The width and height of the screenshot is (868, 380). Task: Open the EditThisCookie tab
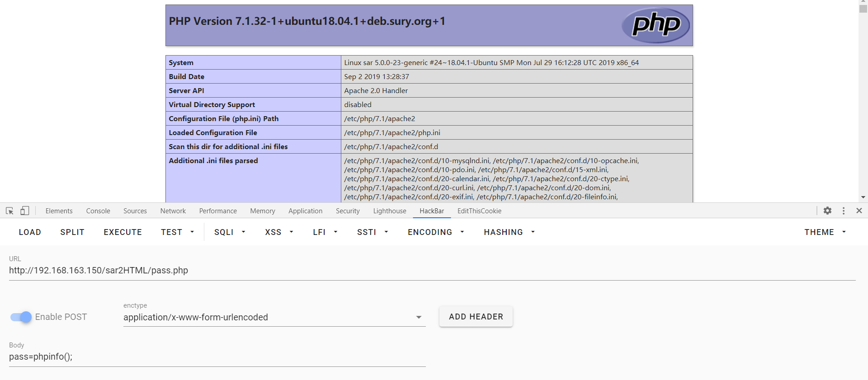point(479,211)
